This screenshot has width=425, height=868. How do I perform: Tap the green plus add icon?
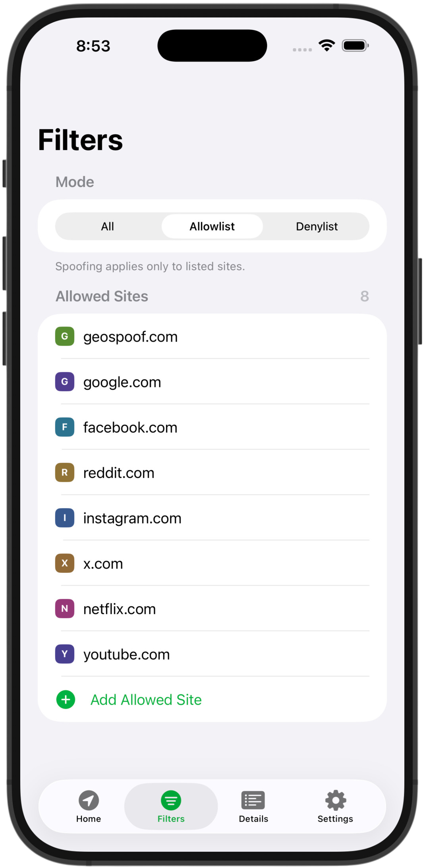point(66,700)
